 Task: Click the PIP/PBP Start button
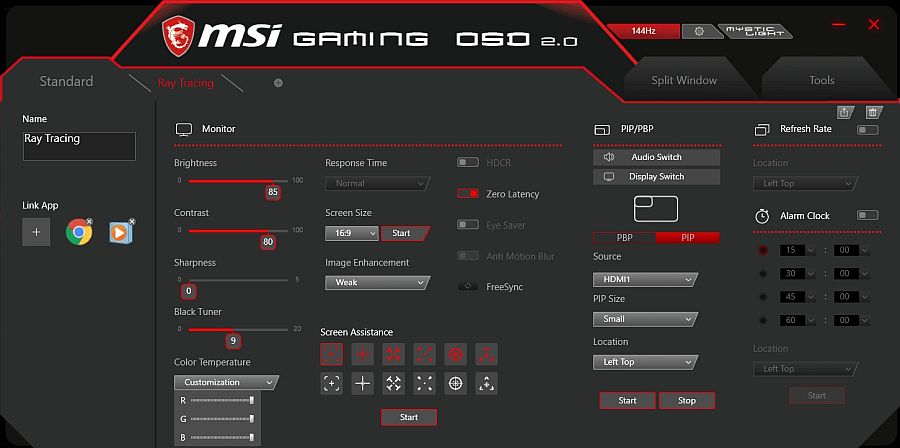tap(627, 400)
